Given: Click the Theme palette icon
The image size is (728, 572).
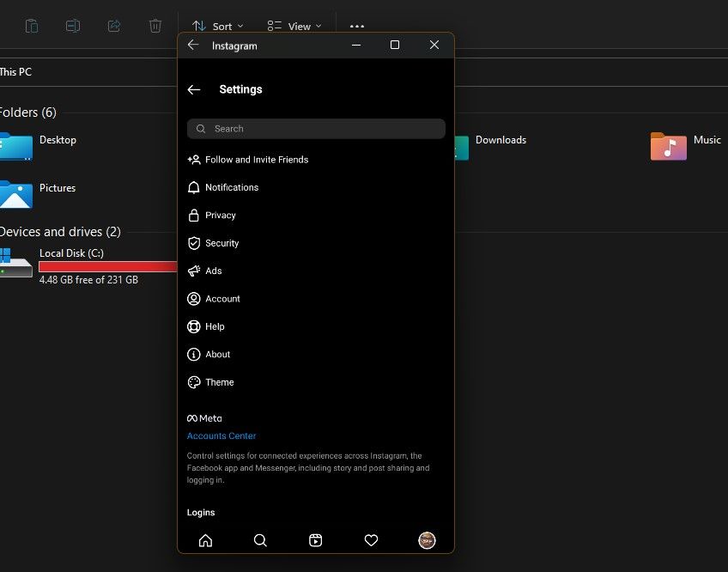Looking at the screenshot, I should [x=194, y=382].
